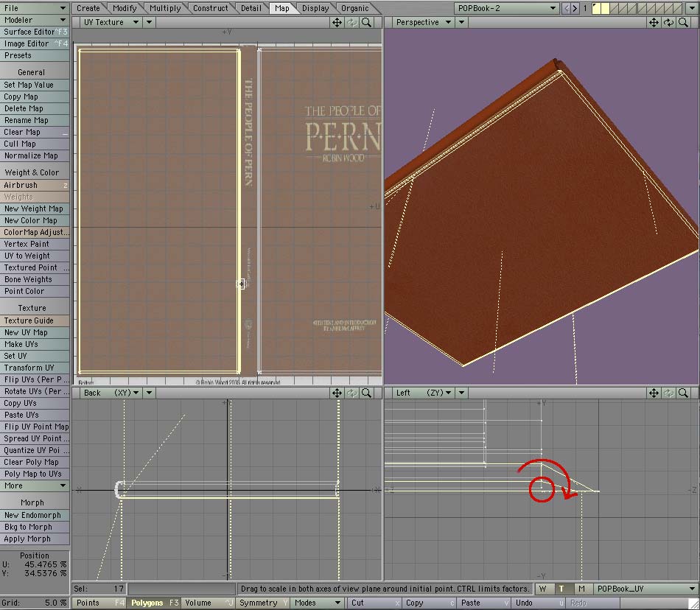Switch to Volume selection mode

tap(208, 603)
